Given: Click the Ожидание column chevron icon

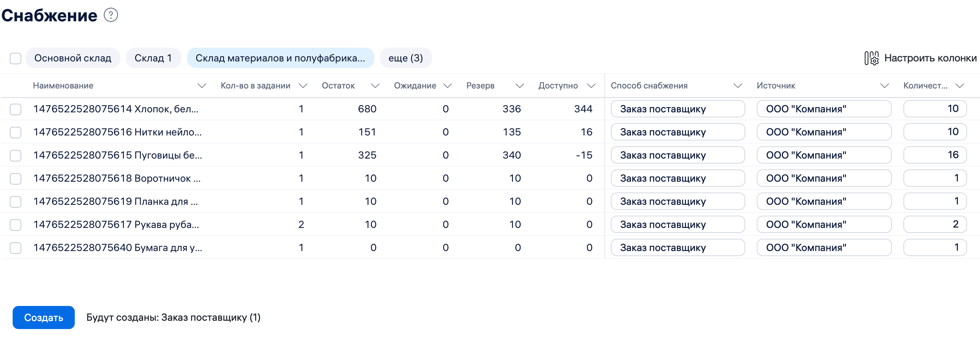Looking at the screenshot, I should tap(448, 86).
